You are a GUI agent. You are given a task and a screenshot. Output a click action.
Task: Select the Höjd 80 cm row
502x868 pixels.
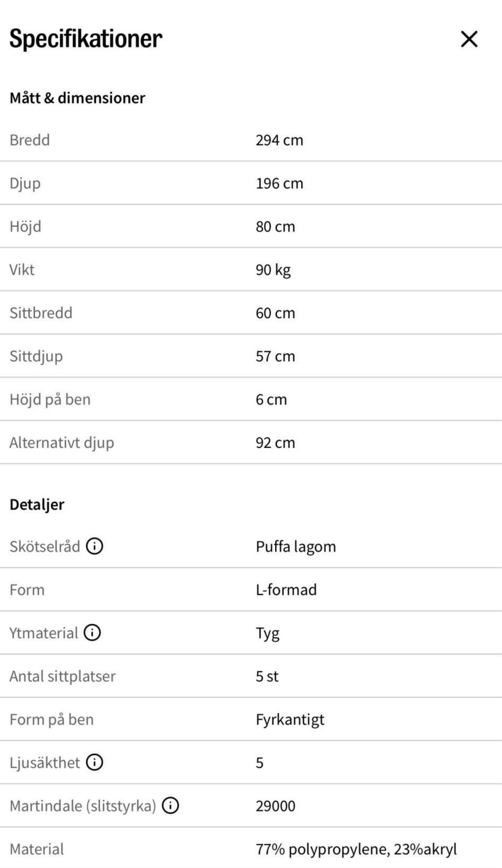click(x=251, y=226)
